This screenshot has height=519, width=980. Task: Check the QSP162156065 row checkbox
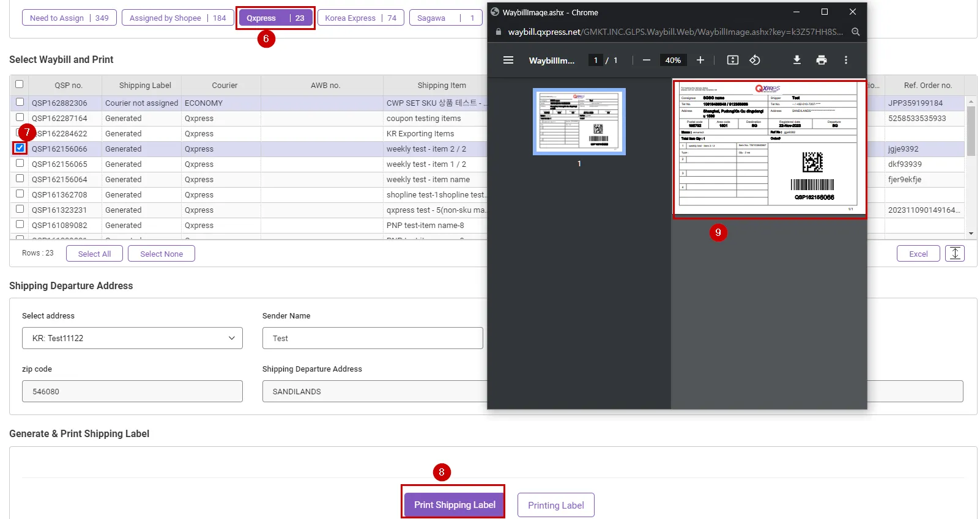20,163
